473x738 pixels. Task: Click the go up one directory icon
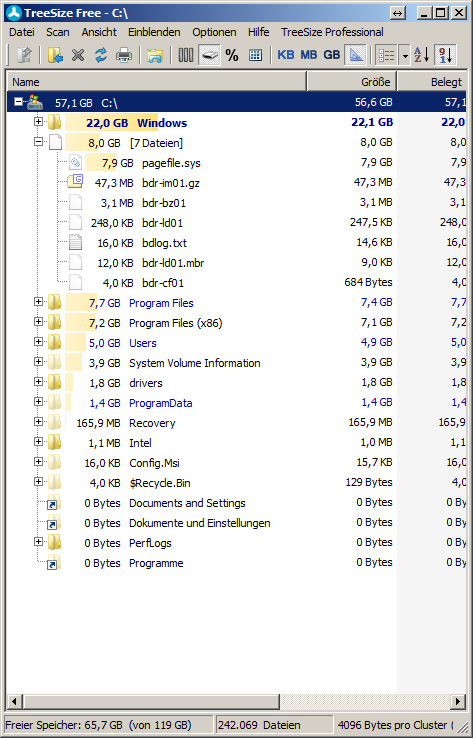24,56
